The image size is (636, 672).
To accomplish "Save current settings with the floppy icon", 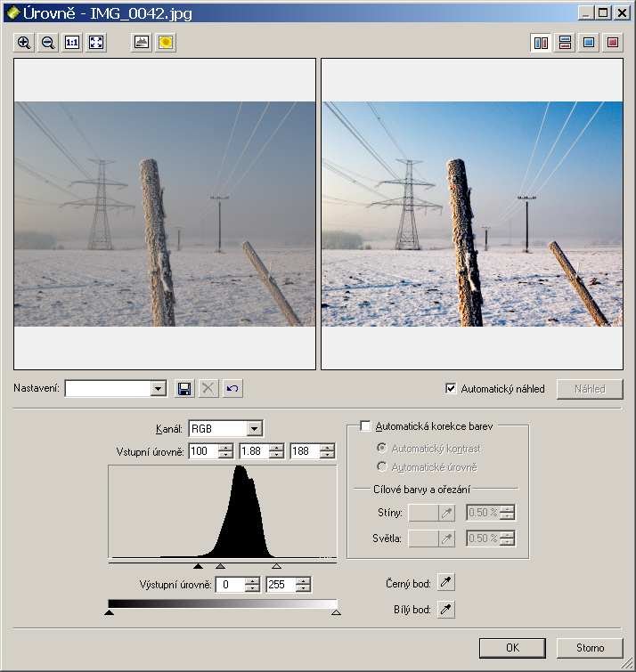I will tap(184, 389).
